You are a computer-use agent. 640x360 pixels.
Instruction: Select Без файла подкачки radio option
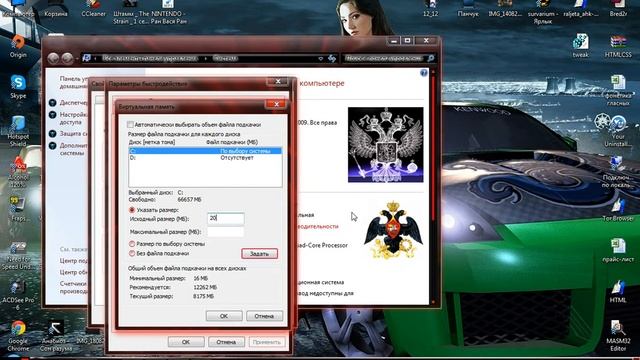(132, 253)
